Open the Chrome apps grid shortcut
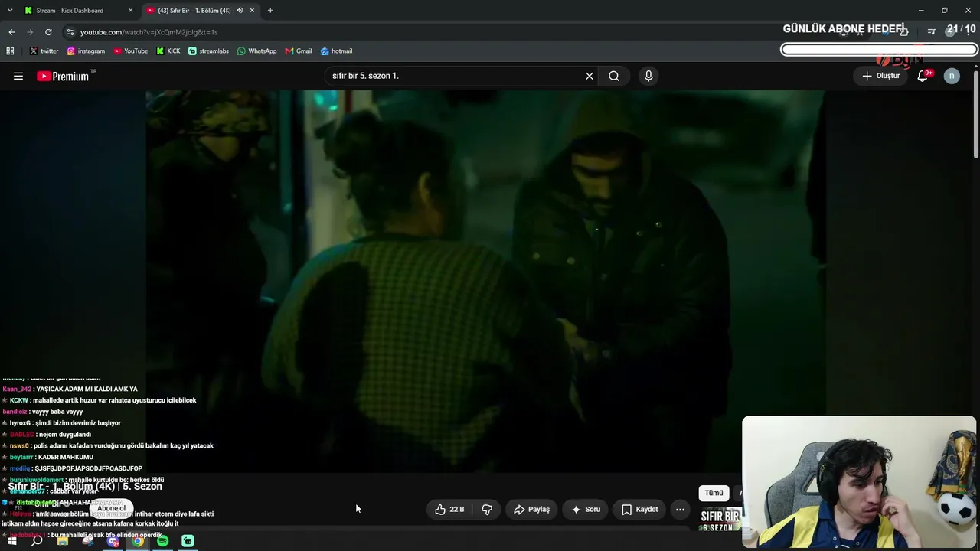Viewport: 980px width, 551px height. 10,51
